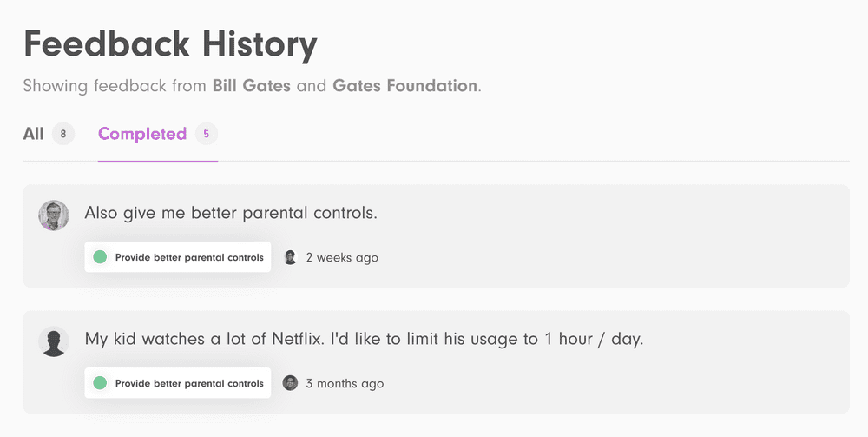This screenshot has width=868, height=437.
Task: Click small author avatar beside '3 months ago'
Action: click(291, 383)
